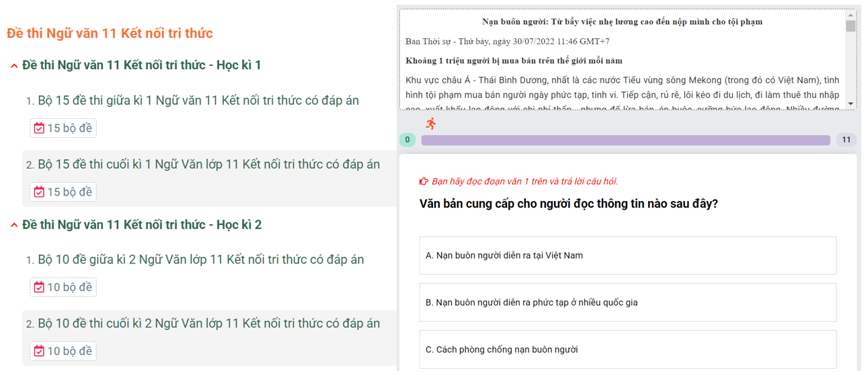Click the orange running person icon
868x375 pixels.
click(x=431, y=123)
